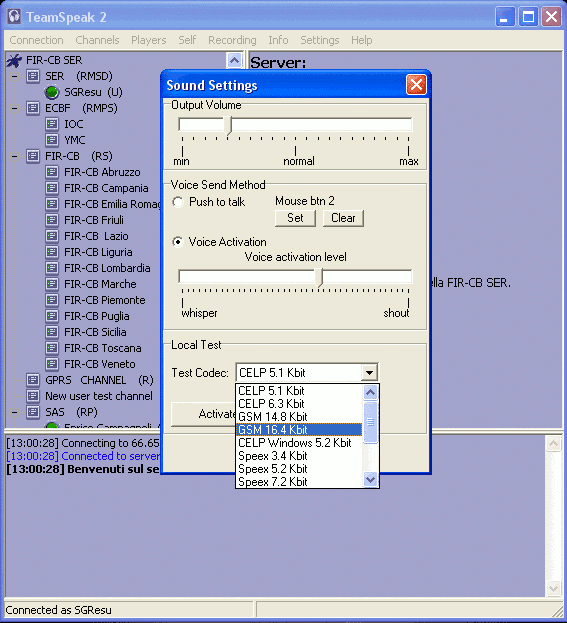Choose CELP 6.3 Kbit in codec list
The width and height of the screenshot is (567, 623).
click(x=300, y=404)
